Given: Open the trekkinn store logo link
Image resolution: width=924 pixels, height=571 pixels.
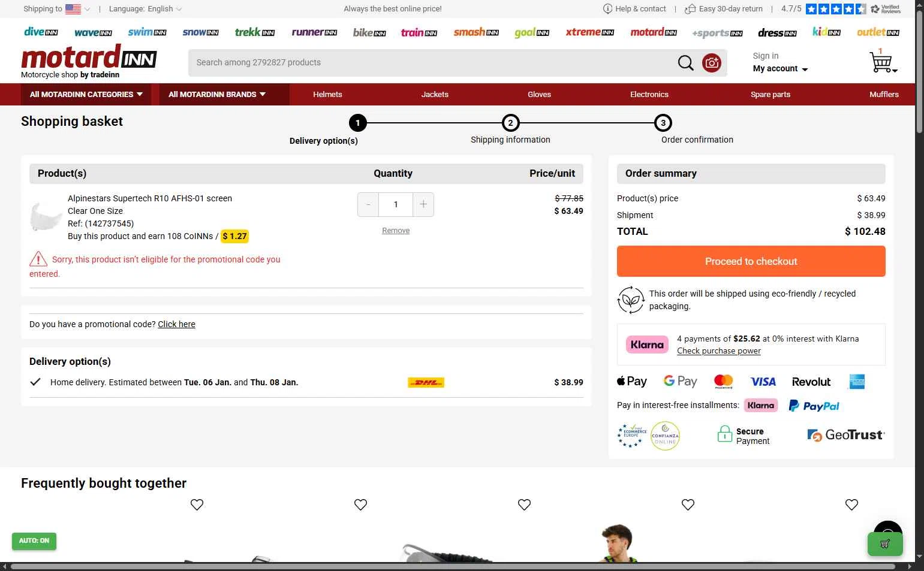Looking at the screenshot, I should coord(254,32).
